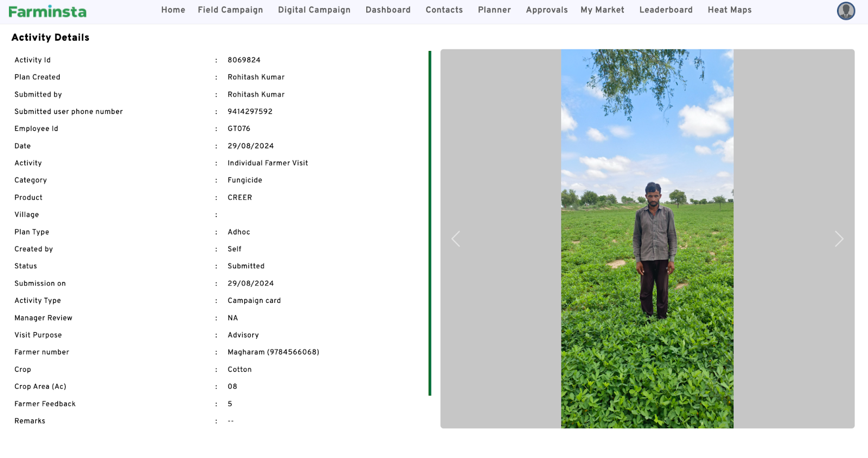Click the Farminsta logo
This screenshot has width=868, height=458.
pos(48,11)
